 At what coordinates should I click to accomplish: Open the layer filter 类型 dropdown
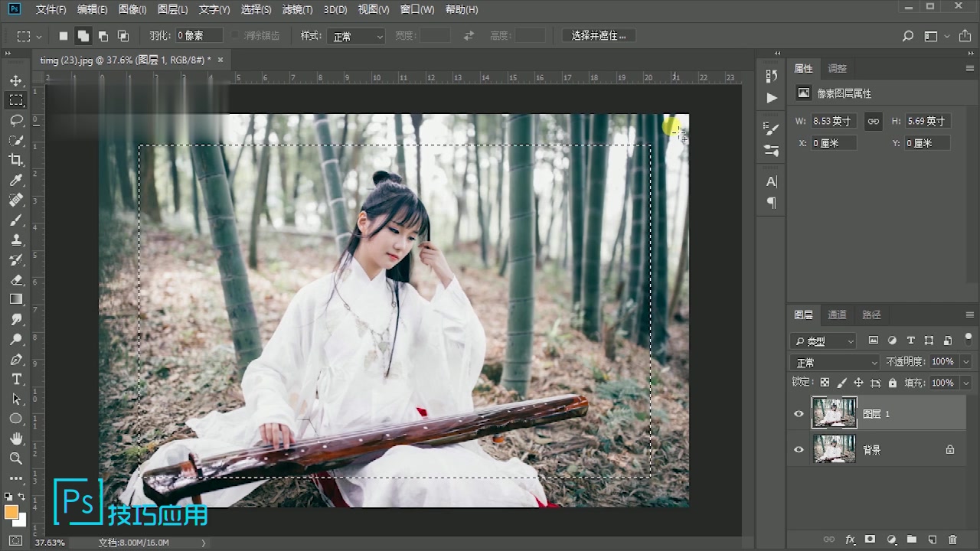[823, 341]
